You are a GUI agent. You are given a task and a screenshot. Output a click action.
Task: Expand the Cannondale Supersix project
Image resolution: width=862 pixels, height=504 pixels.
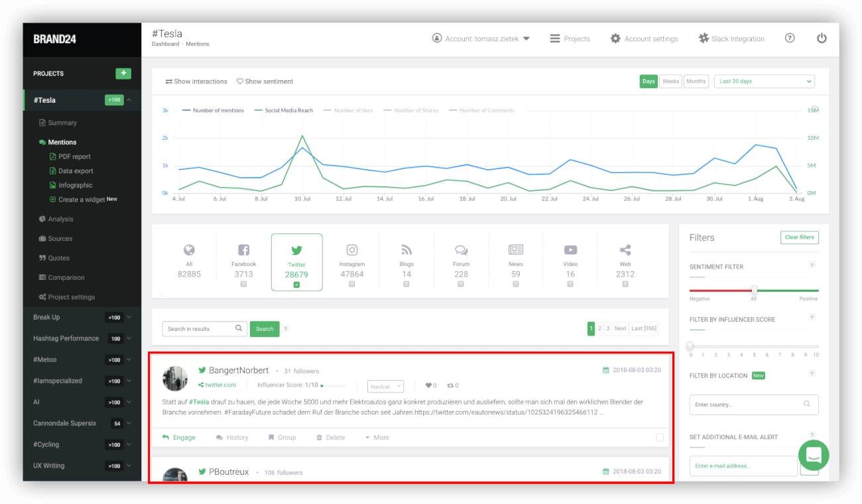[x=129, y=423]
